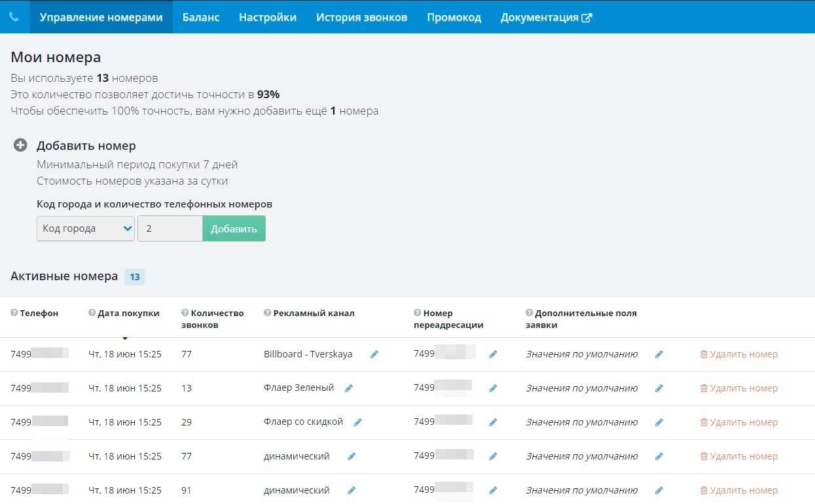This screenshot has width=815, height=504.
Task: Open the Код города dropdown
Action: (x=85, y=228)
